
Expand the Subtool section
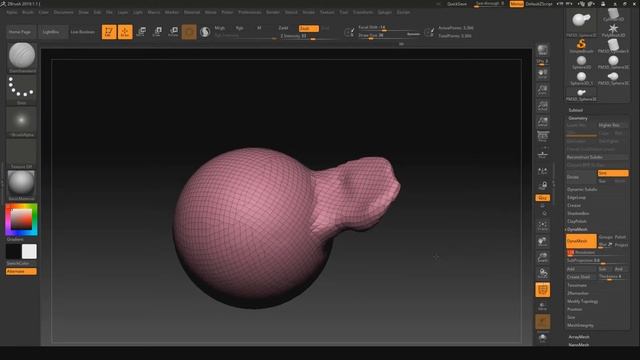[x=576, y=110]
